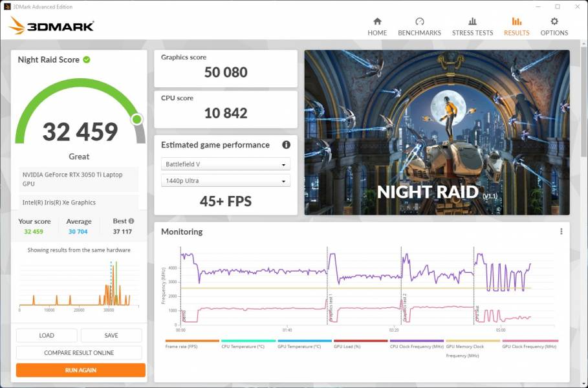Select the RESULTS tab
588x388 pixels.
coord(516,27)
